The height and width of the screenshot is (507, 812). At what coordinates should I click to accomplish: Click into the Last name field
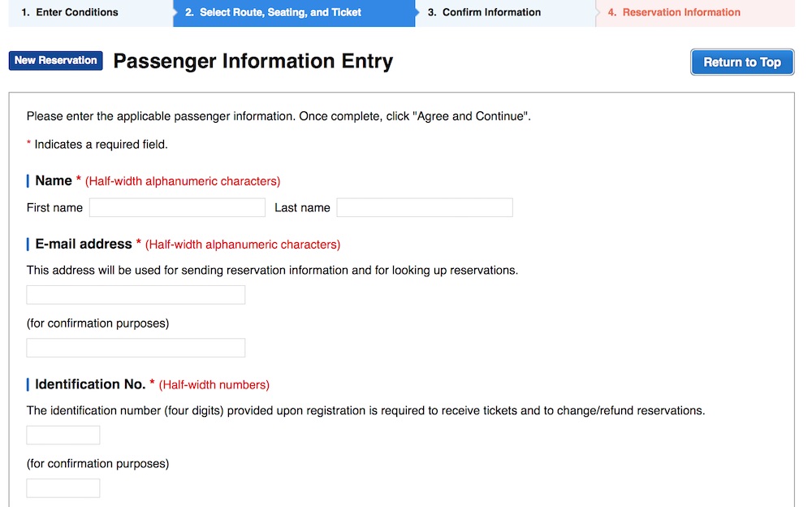coord(425,207)
